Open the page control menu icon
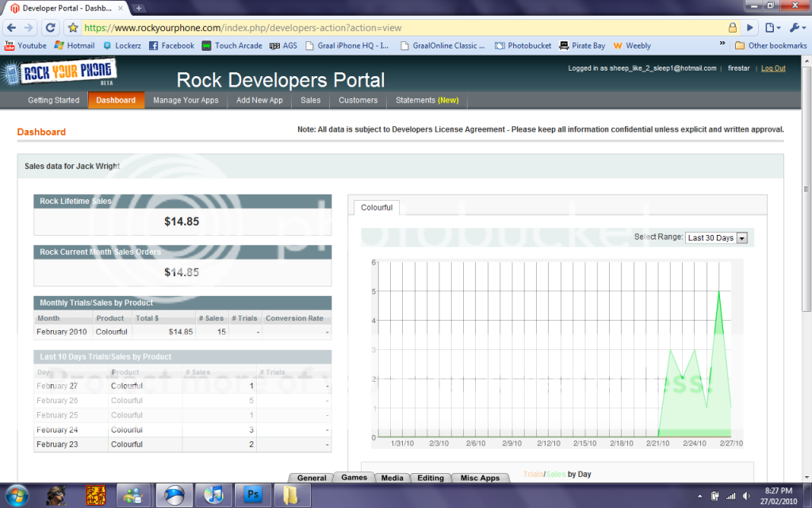This screenshot has height=508, width=812. coord(772,27)
